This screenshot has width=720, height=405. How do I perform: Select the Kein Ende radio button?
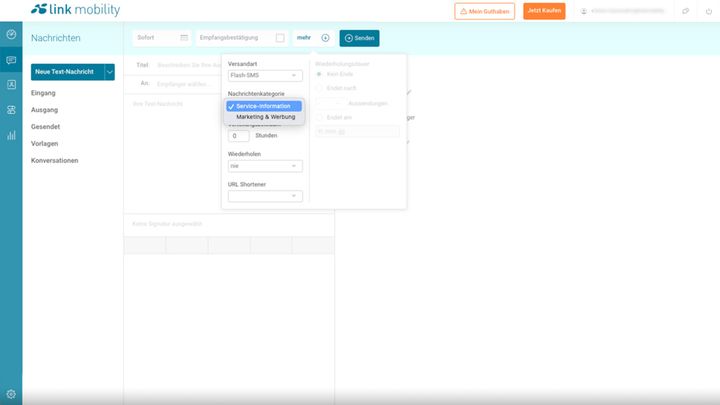pos(319,74)
